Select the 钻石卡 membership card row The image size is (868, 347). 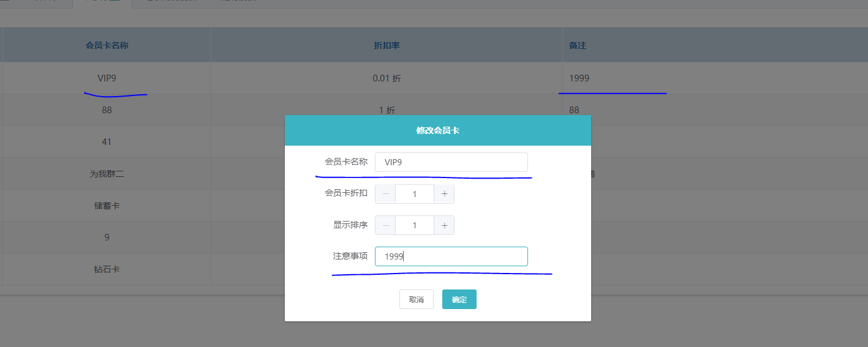(x=107, y=269)
